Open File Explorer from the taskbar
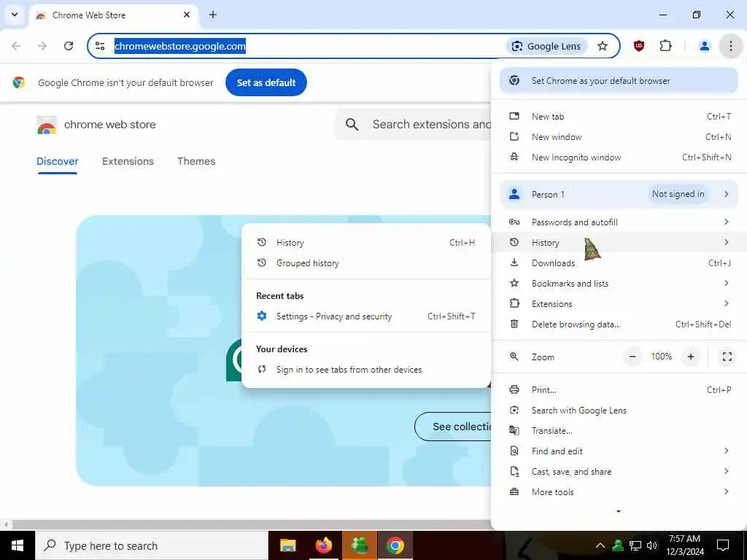 coord(287,545)
